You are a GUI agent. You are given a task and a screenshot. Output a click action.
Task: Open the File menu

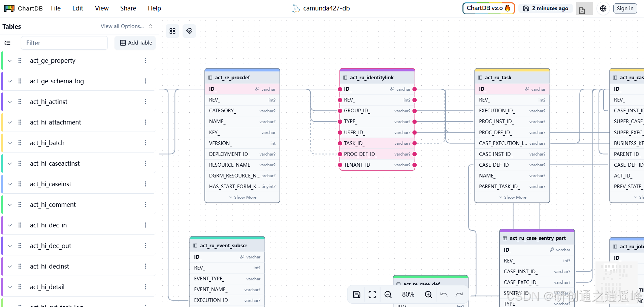point(56,8)
